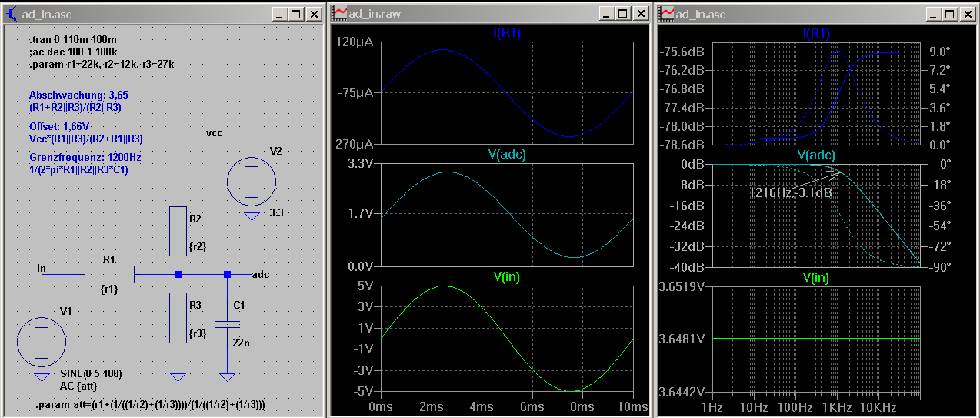Click the 120µA axis label in I(R1) pane
The image size is (980, 418).
point(355,43)
